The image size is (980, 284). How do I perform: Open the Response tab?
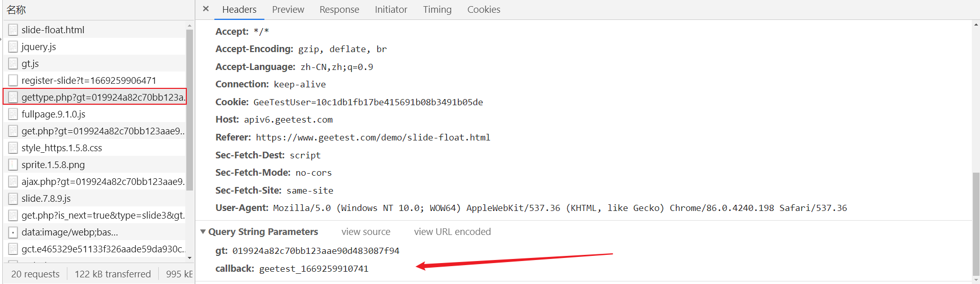(x=339, y=9)
